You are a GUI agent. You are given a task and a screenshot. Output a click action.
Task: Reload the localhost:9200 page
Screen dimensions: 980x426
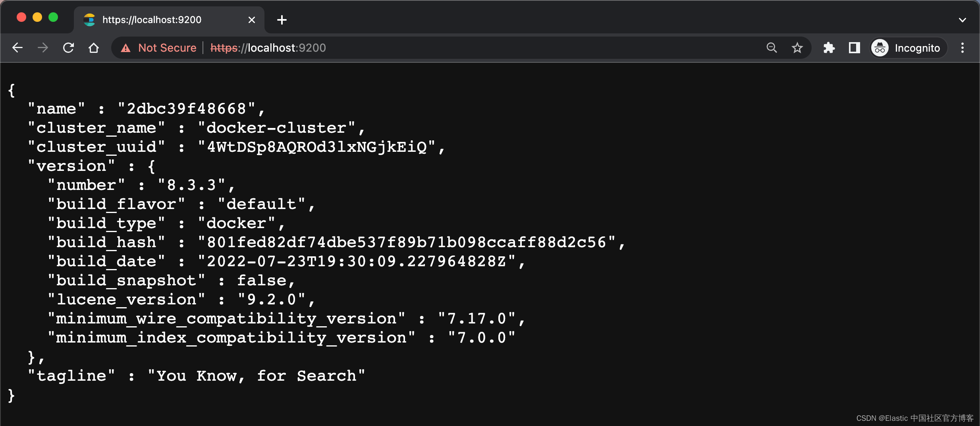click(x=68, y=48)
